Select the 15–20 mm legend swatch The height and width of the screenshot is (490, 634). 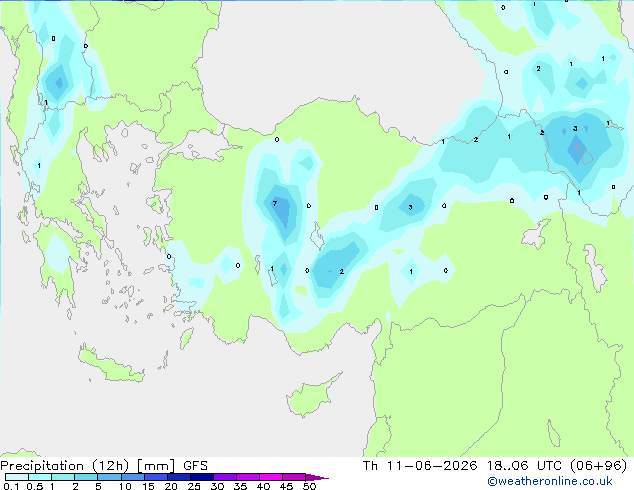pos(156,477)
